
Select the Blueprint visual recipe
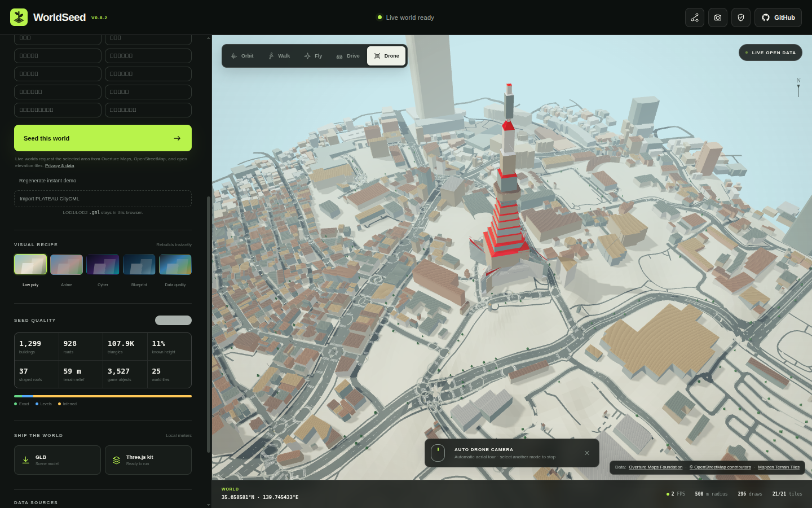139,271
